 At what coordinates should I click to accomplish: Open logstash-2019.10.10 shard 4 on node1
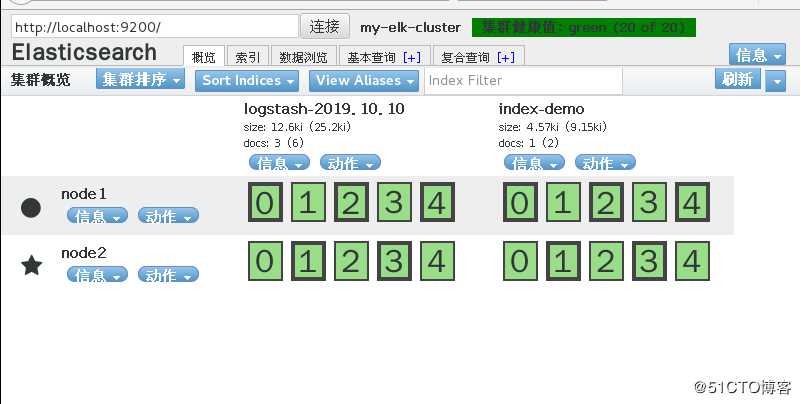coord(437,202)
